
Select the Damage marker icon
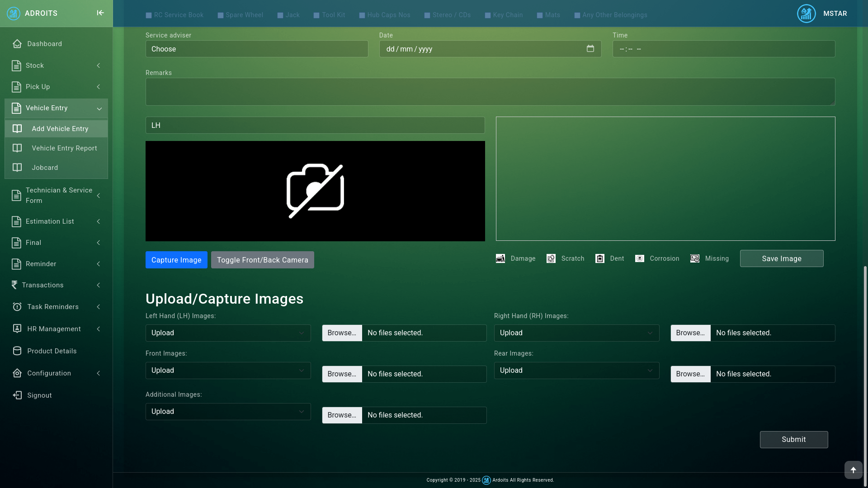[x=500, y=258]
